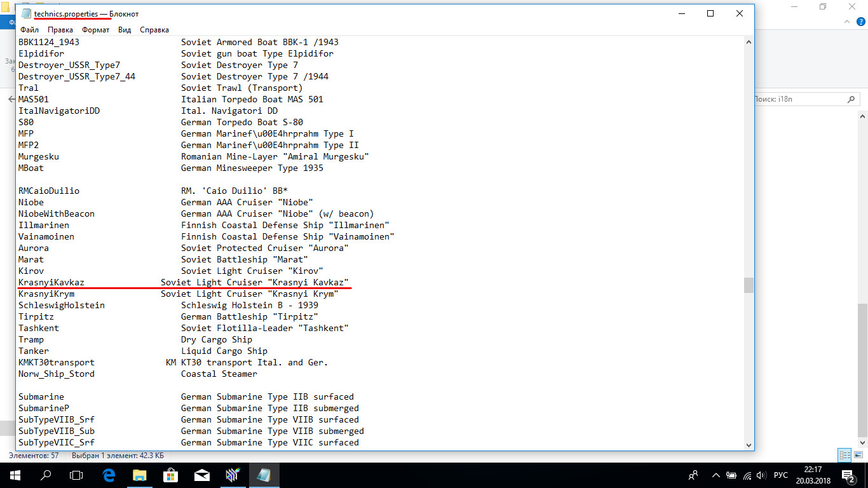Image resolution: width=868 pixels, height=488 pixels.
Task: Click the Notepad vertical scrollbar thumb
Action: coord(749,285)
